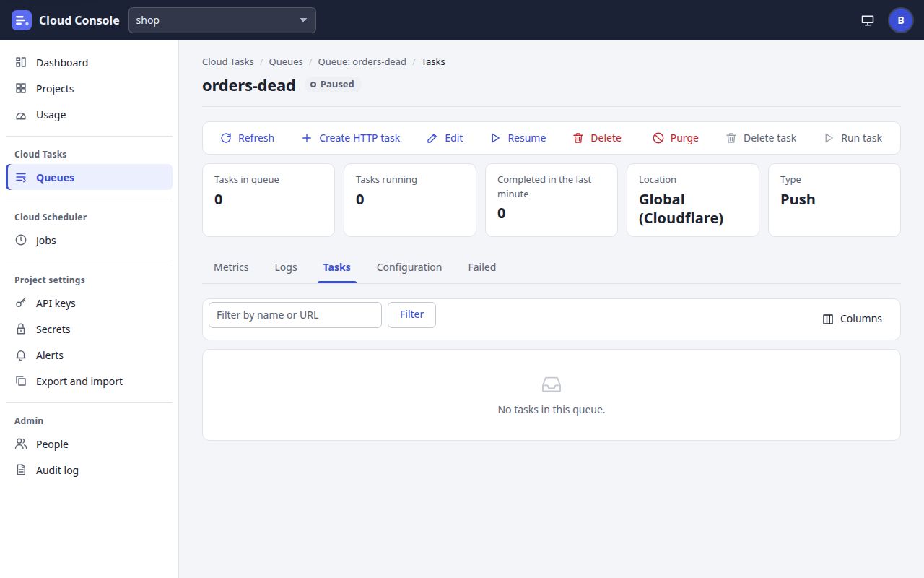The height and width of the screenshot is (578, 924).
Task: Click the Paused status badge
Action: point(332,85)
